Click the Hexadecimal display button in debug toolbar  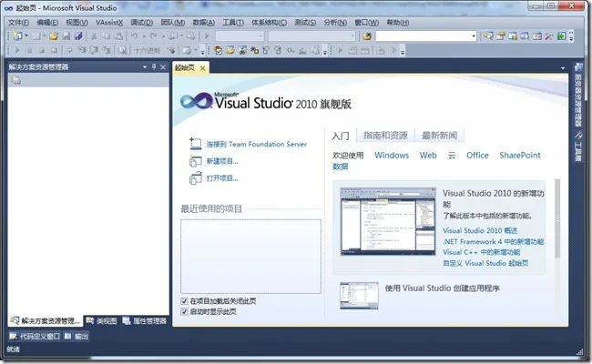(x=148, y=50)
